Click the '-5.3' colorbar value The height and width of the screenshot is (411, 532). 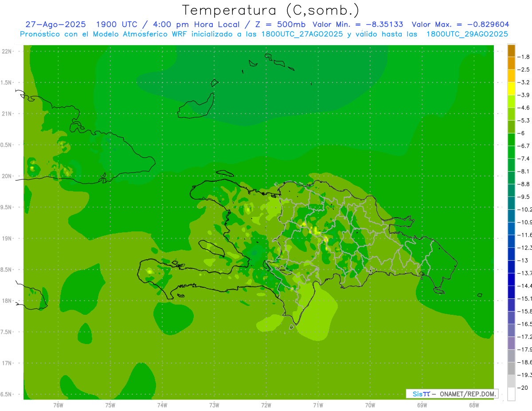point(524,120)
